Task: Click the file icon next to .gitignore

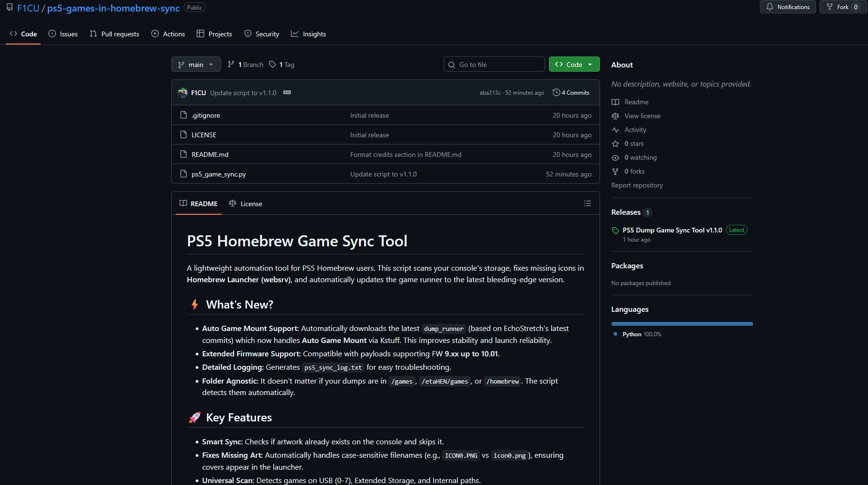Action: 183,115
